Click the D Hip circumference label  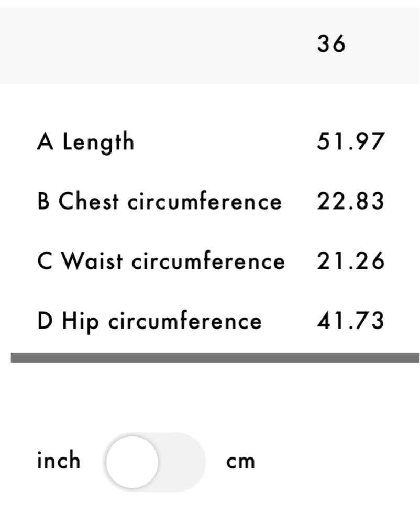point(150,321)
